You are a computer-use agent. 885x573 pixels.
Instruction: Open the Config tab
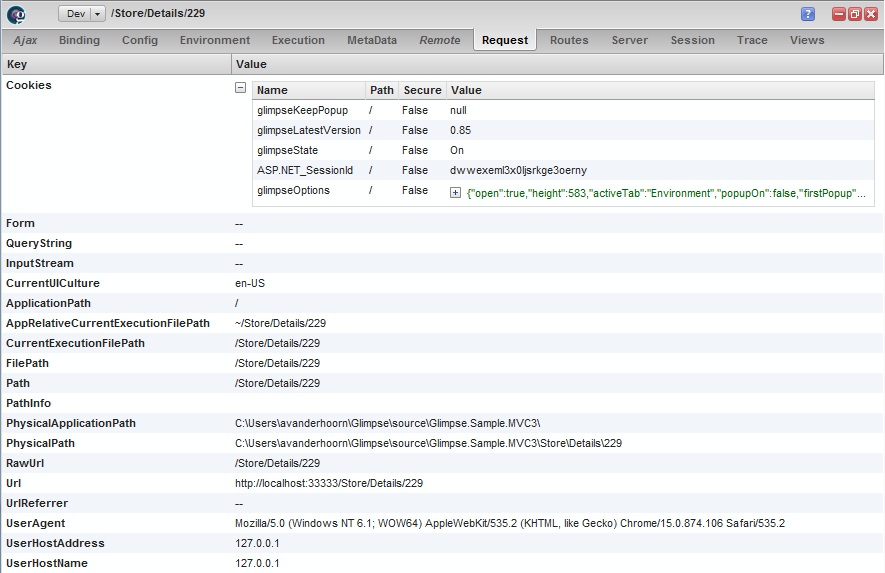140,40
